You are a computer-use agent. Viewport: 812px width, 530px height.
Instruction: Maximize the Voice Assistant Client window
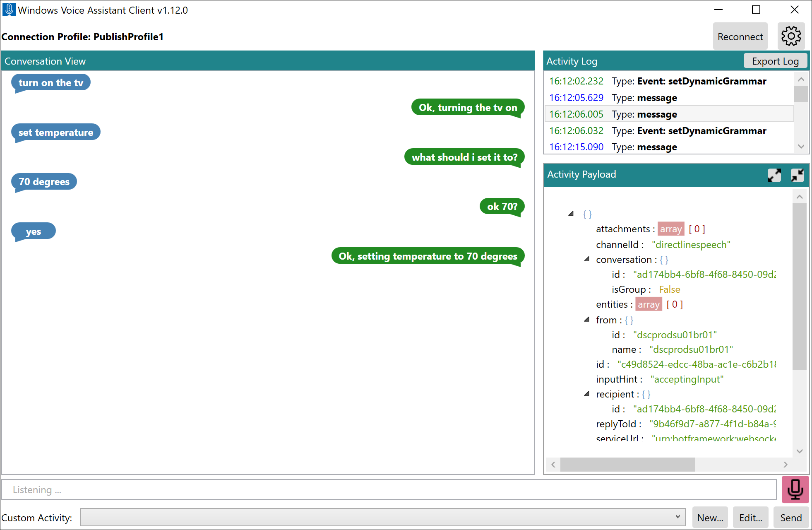click(756, 10)
